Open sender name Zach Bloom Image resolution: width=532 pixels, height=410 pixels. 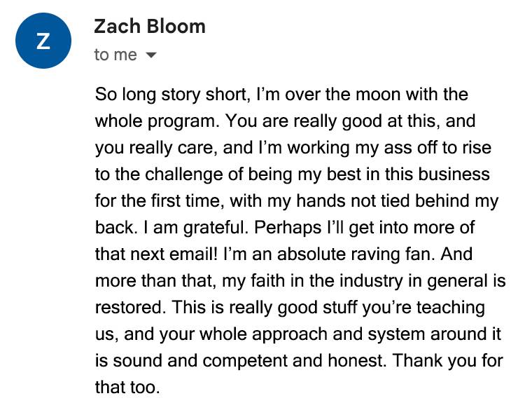click(150, 27)
